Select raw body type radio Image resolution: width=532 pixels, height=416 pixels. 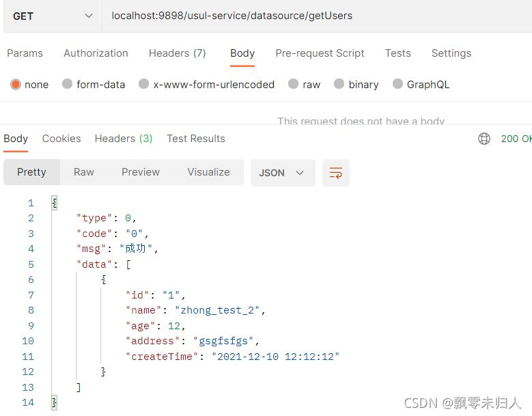coord(293,84)
